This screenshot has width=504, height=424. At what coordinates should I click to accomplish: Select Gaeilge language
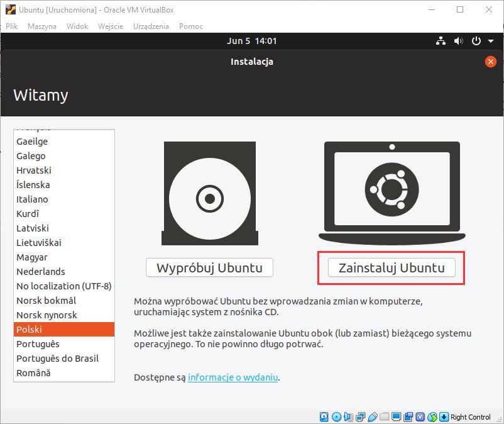[64, 141]
